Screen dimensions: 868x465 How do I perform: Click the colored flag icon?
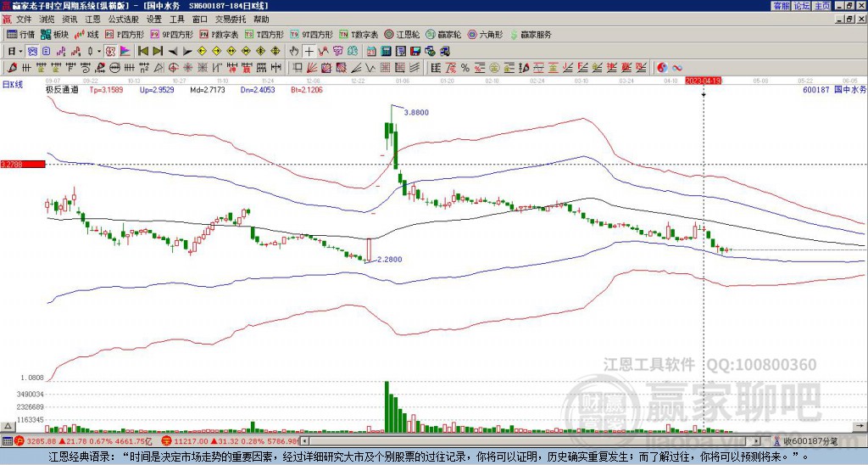tap(125, 52)
